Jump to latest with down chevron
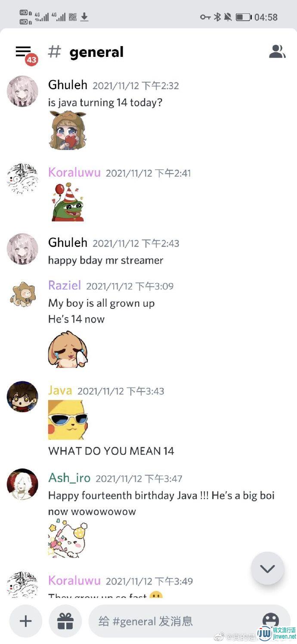 (x=267, y=568)
